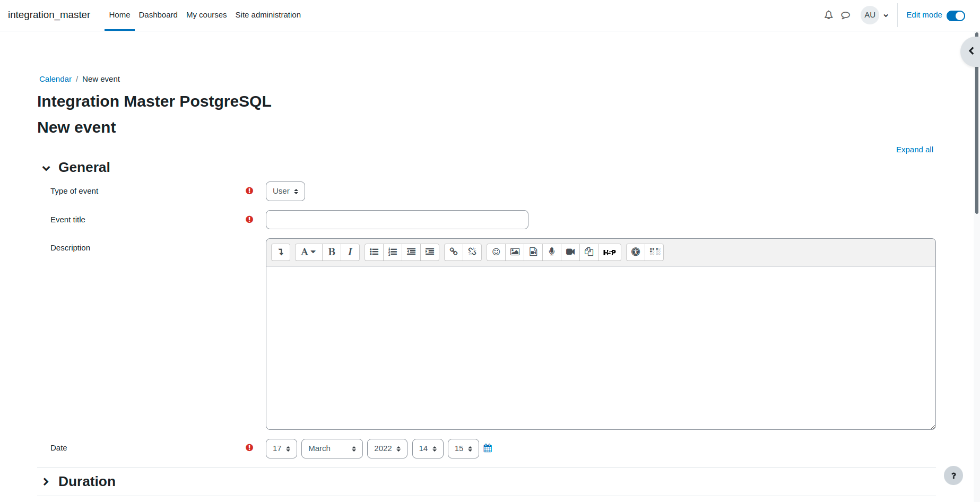The height and width of the screenshot is (502, 980).
Task: Open the hour dropdown showing 14
Action: click(x=428, y=448)
